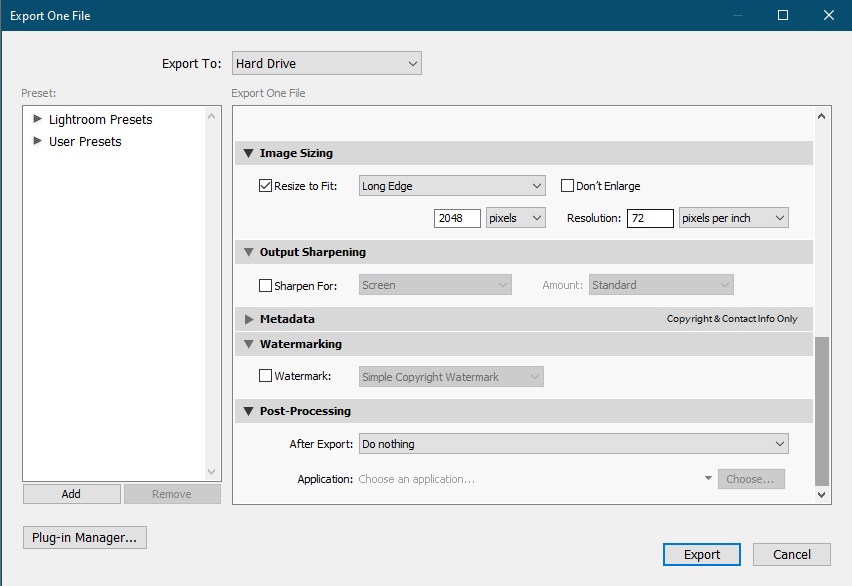Image resolution: width=852 pixels, height=586 pixels.
Task: Expand Lightroom Presets in preset list
Action: pyautogui.click(x=38, y=119)
